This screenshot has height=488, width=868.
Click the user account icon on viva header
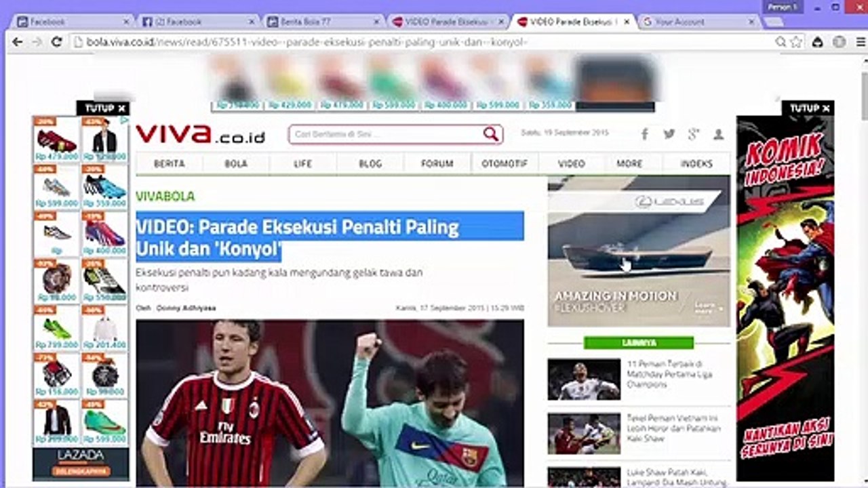[718, 134]
